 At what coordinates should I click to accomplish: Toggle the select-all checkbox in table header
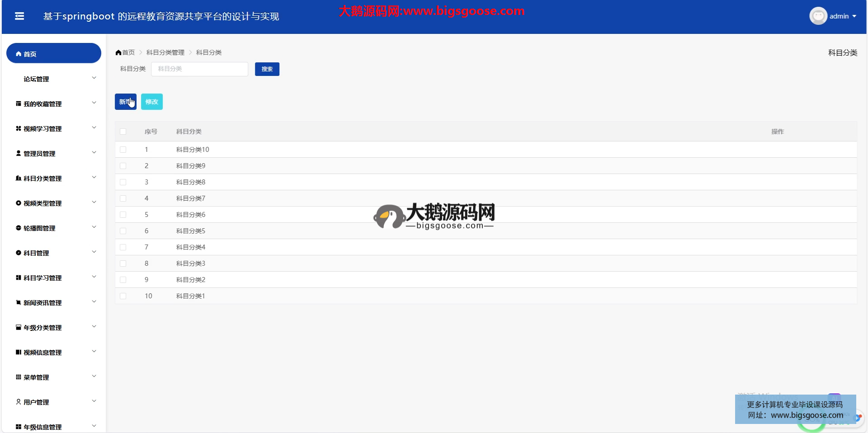coord(123,132)
